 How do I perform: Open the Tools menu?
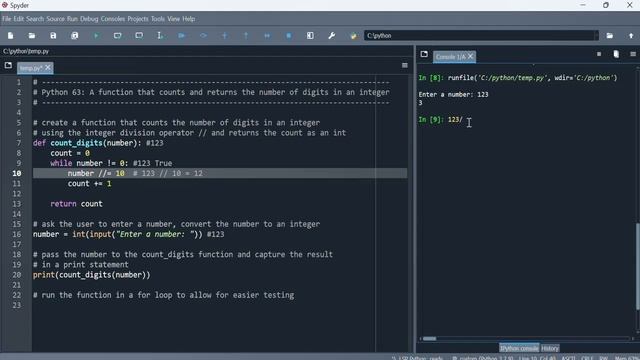pyautogui.click(x=158, y=19)
